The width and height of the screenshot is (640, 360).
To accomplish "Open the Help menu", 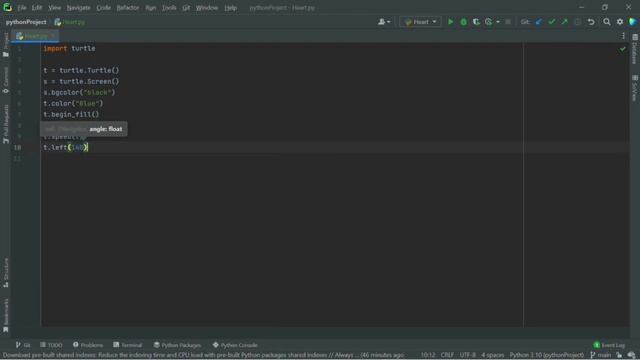I will coord(231,7).
